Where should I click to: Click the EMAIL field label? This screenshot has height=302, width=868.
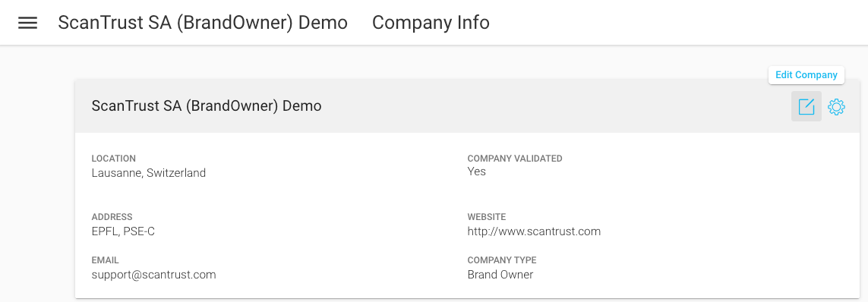106,260
